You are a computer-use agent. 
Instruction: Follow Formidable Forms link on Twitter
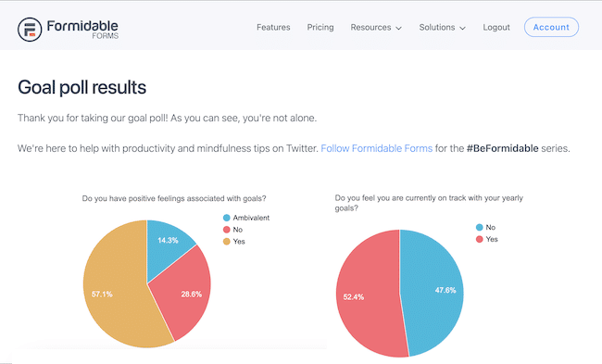pos(377,148)
